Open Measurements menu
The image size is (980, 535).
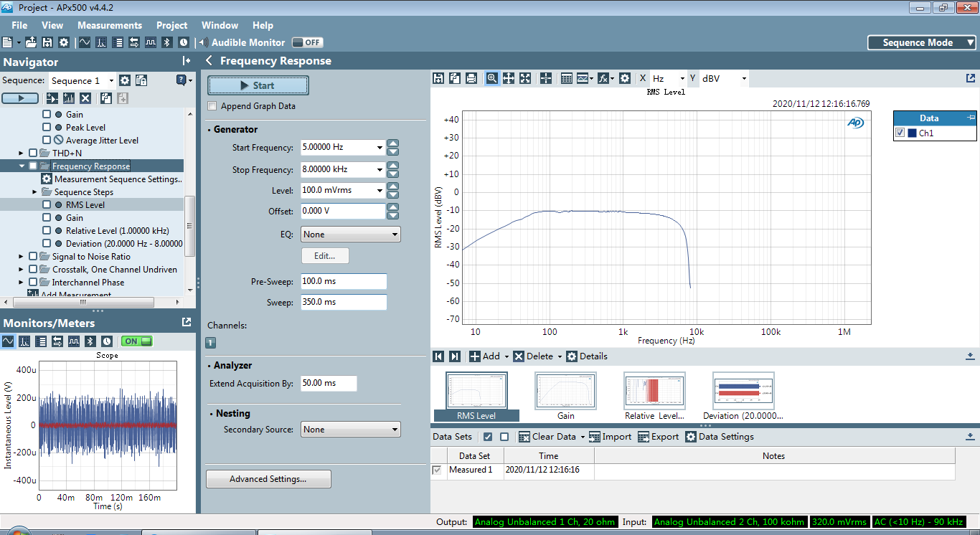[x=110, y=25]
